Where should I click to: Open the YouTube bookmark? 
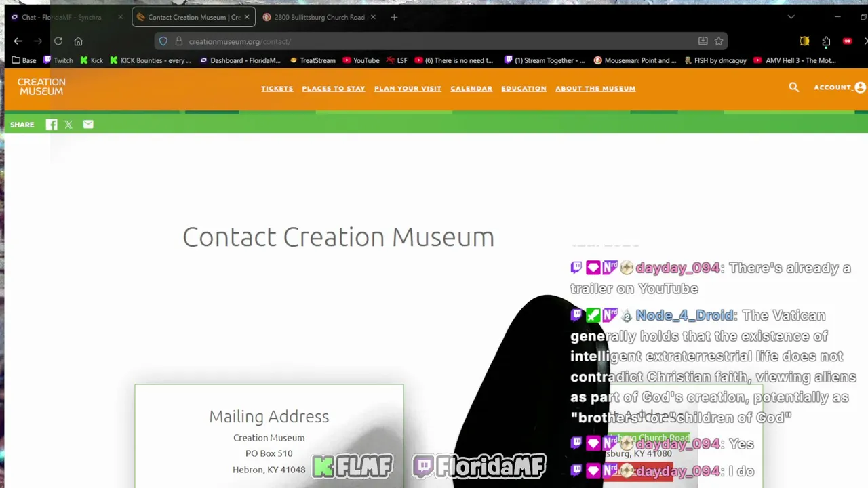tap(361, 60)
